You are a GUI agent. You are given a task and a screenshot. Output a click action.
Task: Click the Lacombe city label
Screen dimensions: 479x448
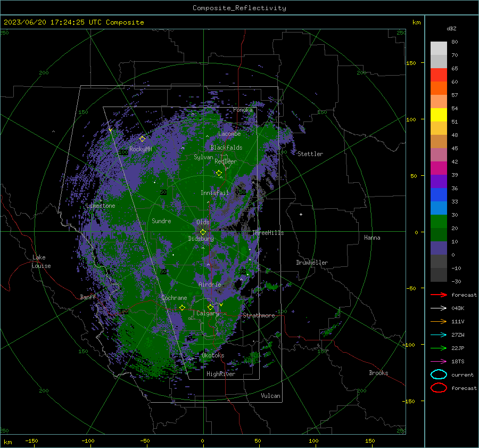tap(229, 134)
